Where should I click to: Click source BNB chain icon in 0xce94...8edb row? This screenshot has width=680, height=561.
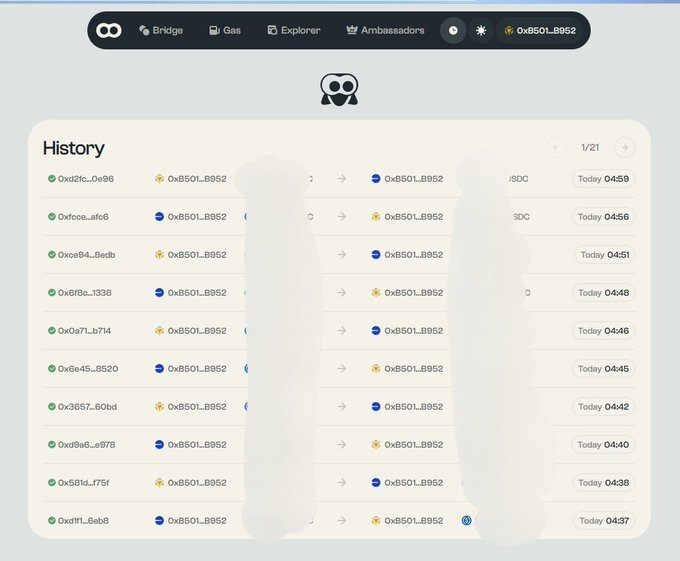point(159,254)
